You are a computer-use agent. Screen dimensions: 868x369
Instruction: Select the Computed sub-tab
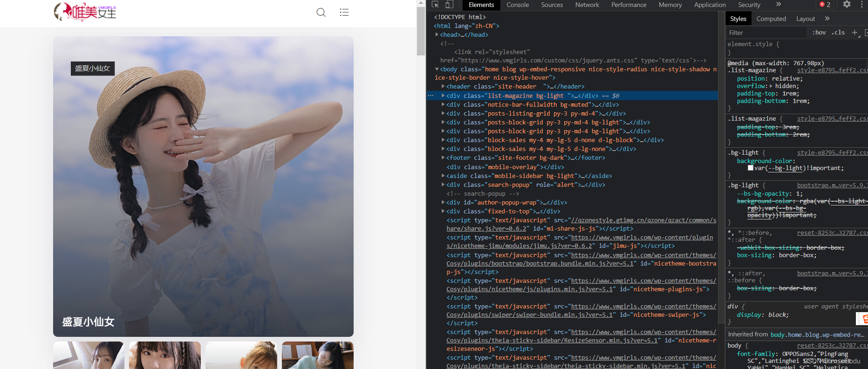click(x=771, y=19)
